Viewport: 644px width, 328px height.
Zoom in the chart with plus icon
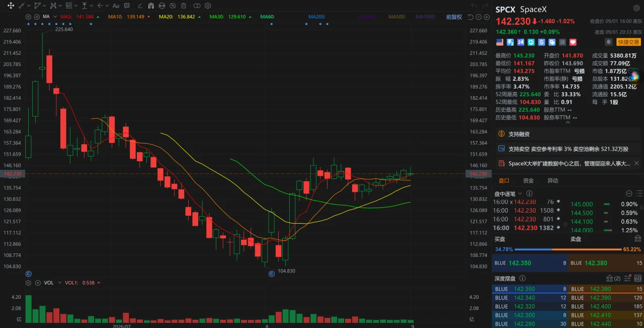tap(486, 17)
